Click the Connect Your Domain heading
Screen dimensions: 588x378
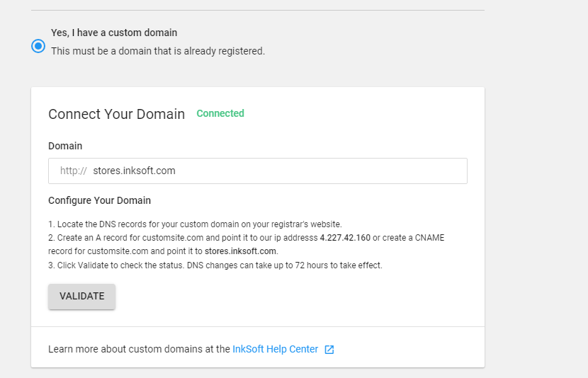coord(116,114)
